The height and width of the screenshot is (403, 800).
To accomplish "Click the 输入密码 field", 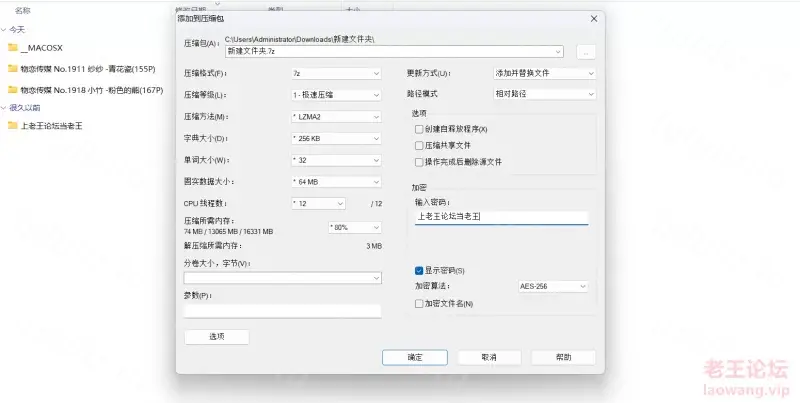I will pyautogui.click(x=502, y=217).
